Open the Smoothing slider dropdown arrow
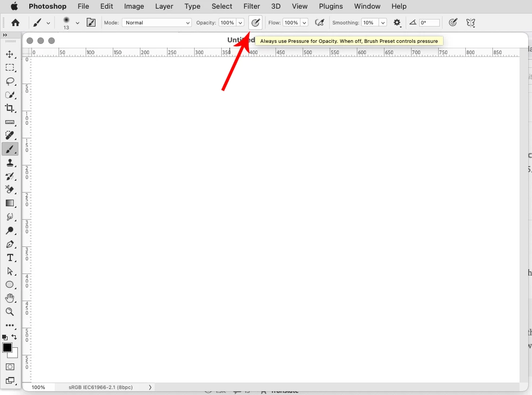532x395 pixels. tap(383, 23)
